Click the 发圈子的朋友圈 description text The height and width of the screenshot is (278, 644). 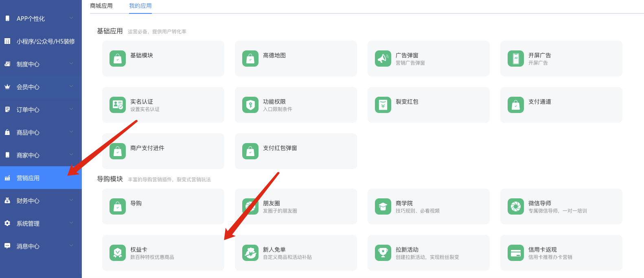(x=280, y=211)
